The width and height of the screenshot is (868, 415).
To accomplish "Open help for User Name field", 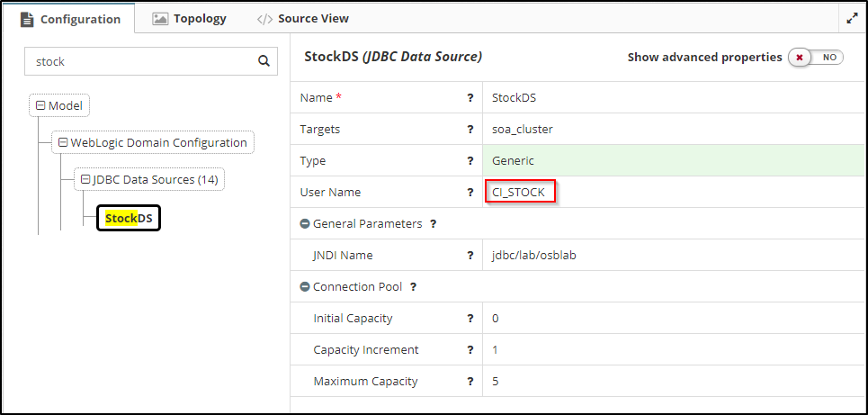I will coord(470,192).
